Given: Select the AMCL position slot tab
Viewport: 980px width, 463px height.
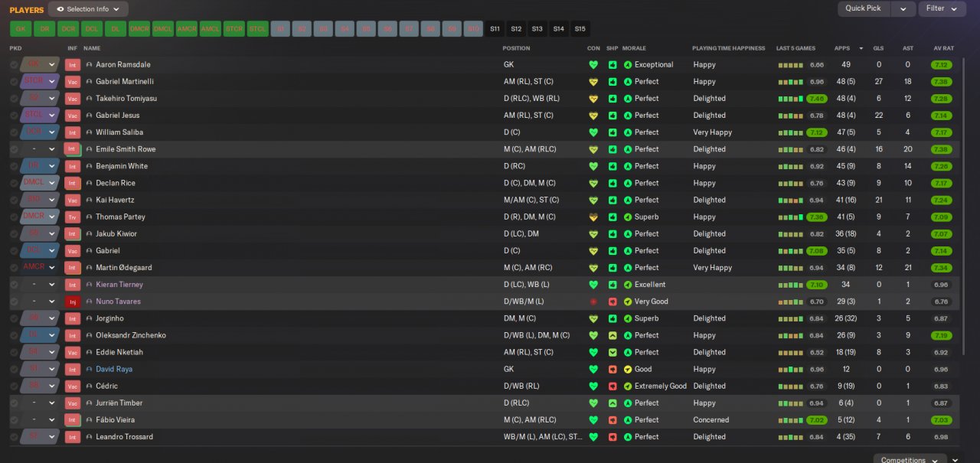Looking at the screenshot, I should coord(210,29).
